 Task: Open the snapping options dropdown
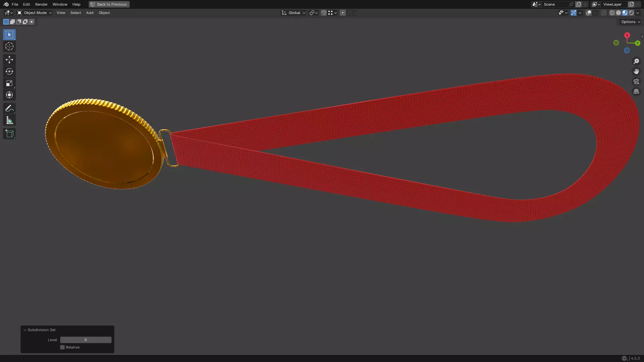[x=332, y=13]
